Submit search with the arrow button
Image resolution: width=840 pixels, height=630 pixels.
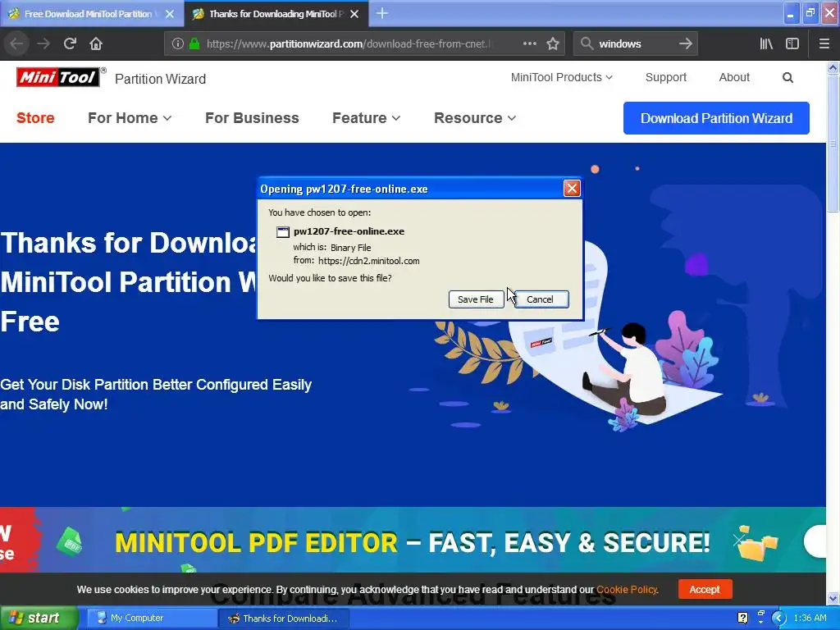tap(685, 43)
